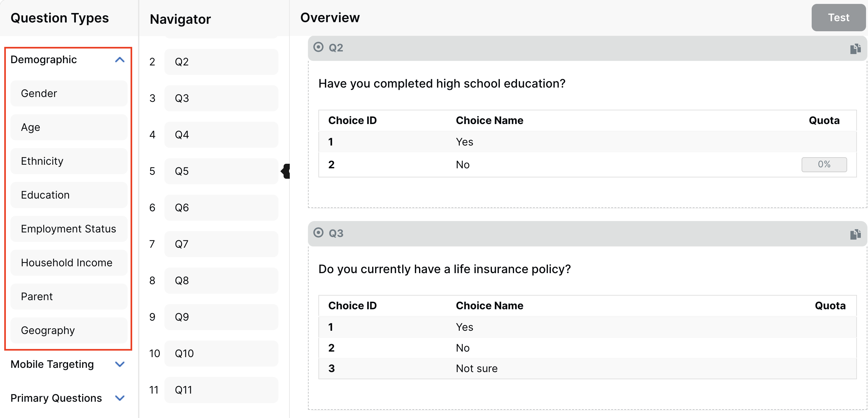Click the copy icon on Q3 header

(855, 234)
